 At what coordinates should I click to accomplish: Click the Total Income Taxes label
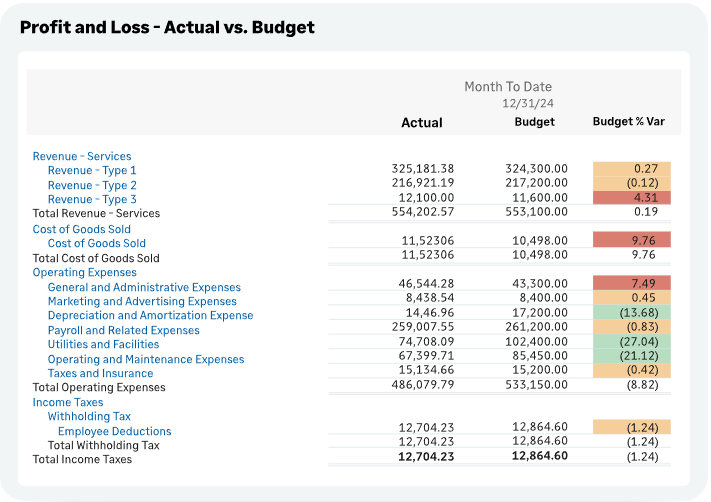[82, 459]
